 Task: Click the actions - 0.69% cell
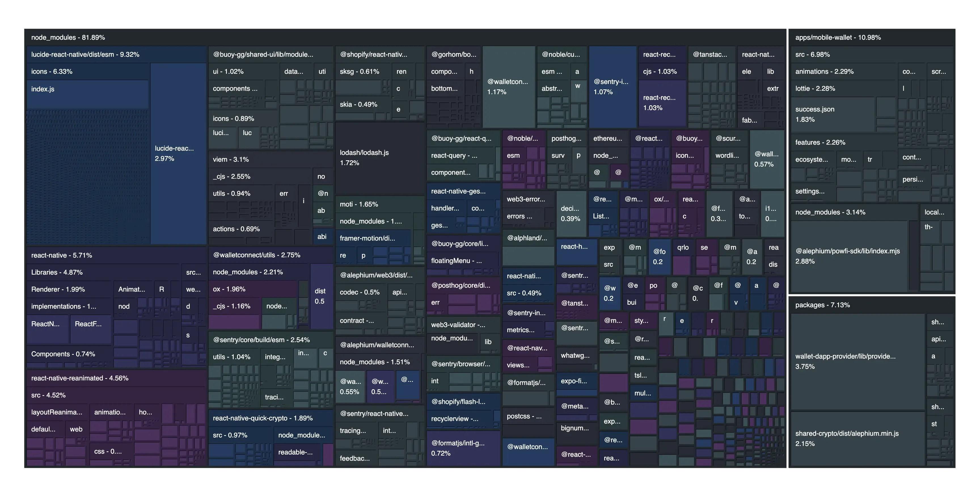241,229
